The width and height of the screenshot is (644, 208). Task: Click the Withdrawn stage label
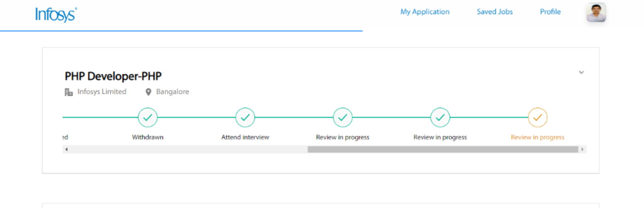point(147,137)
